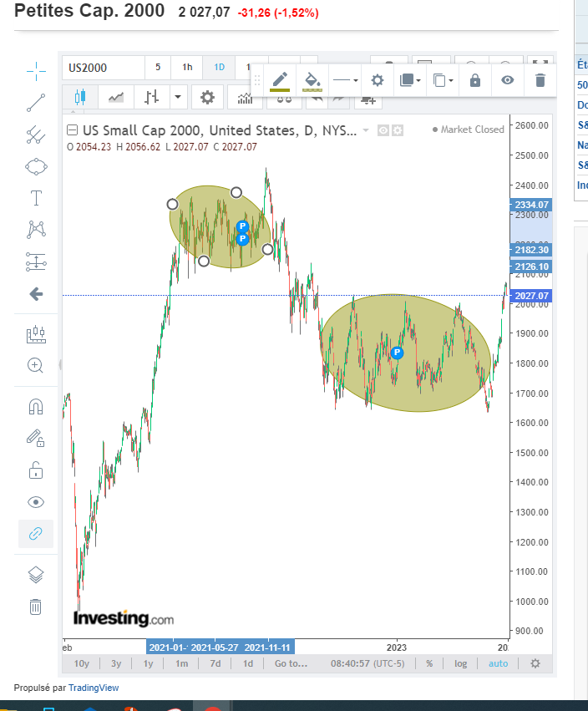This screenshot has height=711, width=588.
Task: Click the 2027.07 current price label
Action: [x=531, y=296]
